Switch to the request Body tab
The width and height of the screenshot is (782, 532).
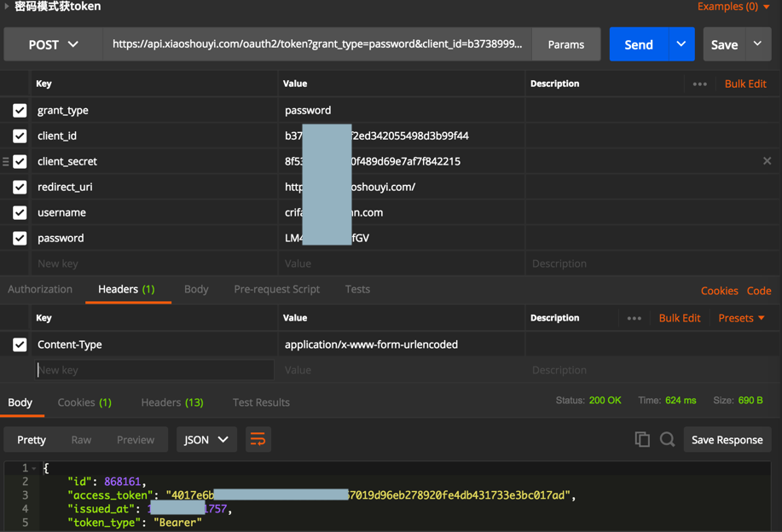pyautogui.click(x=196, y=289)
